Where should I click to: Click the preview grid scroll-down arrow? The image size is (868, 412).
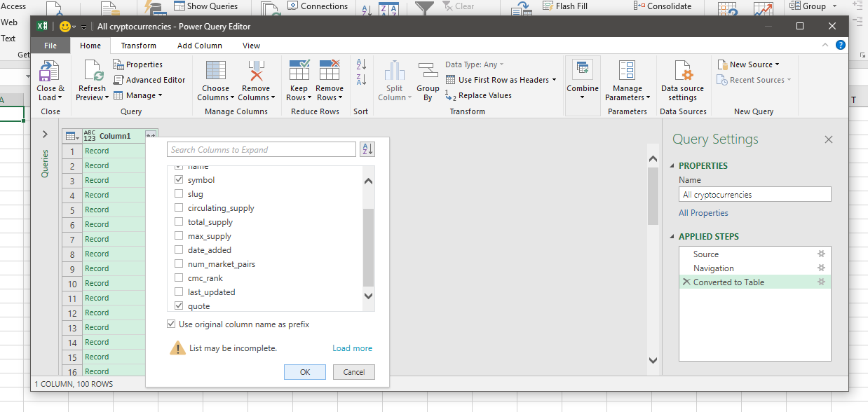coord(653,360)
